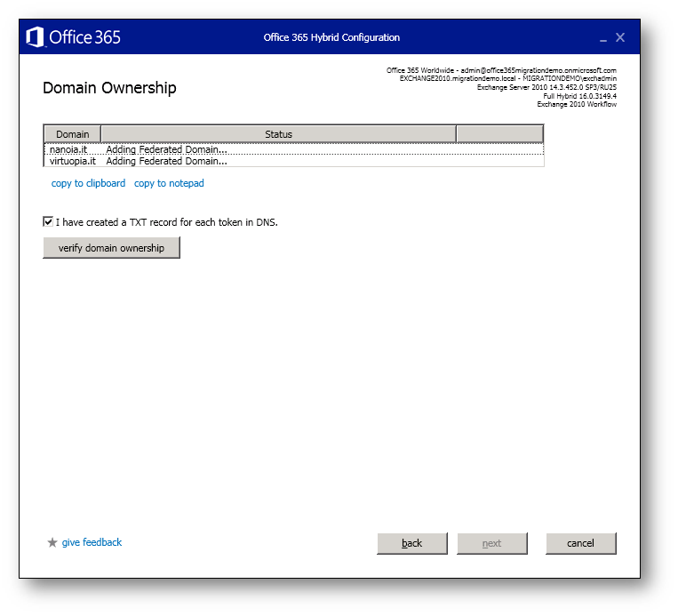678x616 pixels.
Task: Click the feedback star icon
Action: coord(52,542)
